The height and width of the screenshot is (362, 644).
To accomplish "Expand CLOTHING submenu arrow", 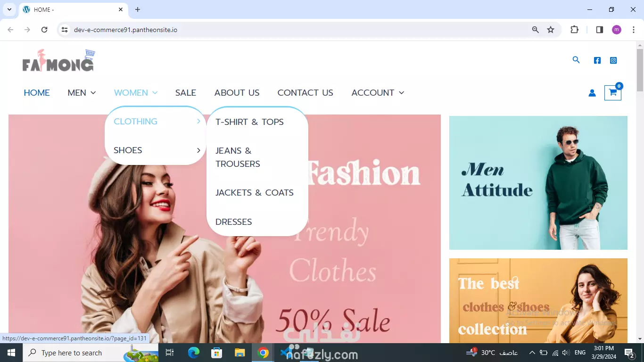I will (198, 122).
